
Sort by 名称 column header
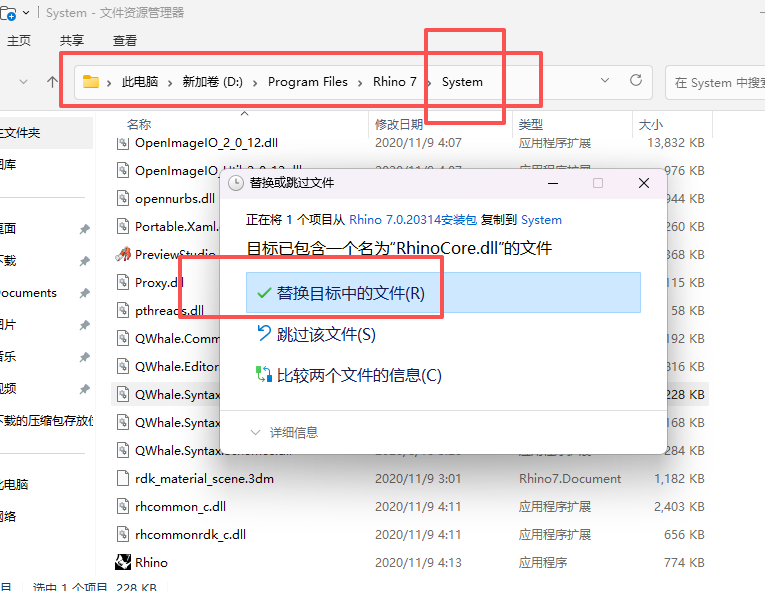click(x=139, y=124)
